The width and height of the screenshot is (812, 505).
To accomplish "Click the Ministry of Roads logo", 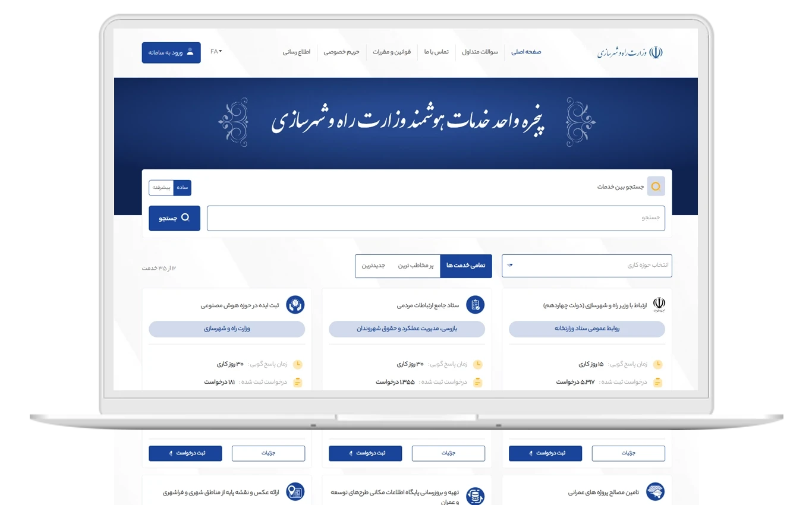I will click(630, 52).
